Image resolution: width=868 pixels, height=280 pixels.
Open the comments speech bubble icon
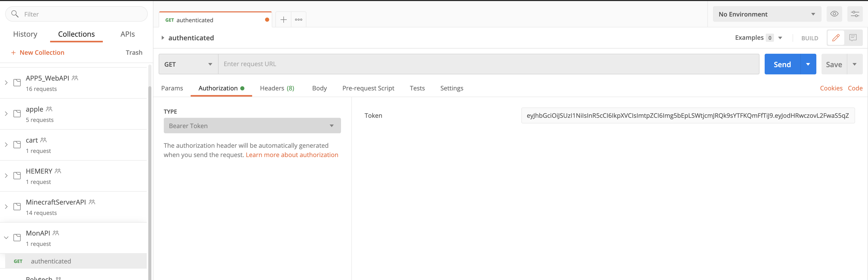[x=853, y=38]
